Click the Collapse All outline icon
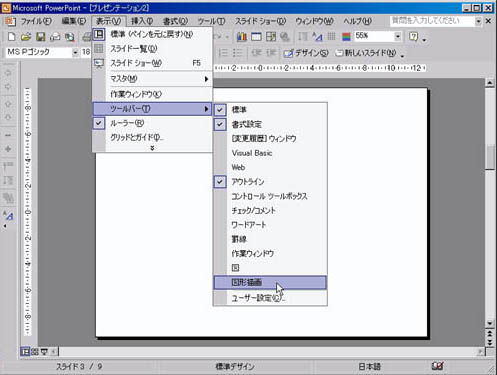This screenshot has height=375, width=497. 8,166
